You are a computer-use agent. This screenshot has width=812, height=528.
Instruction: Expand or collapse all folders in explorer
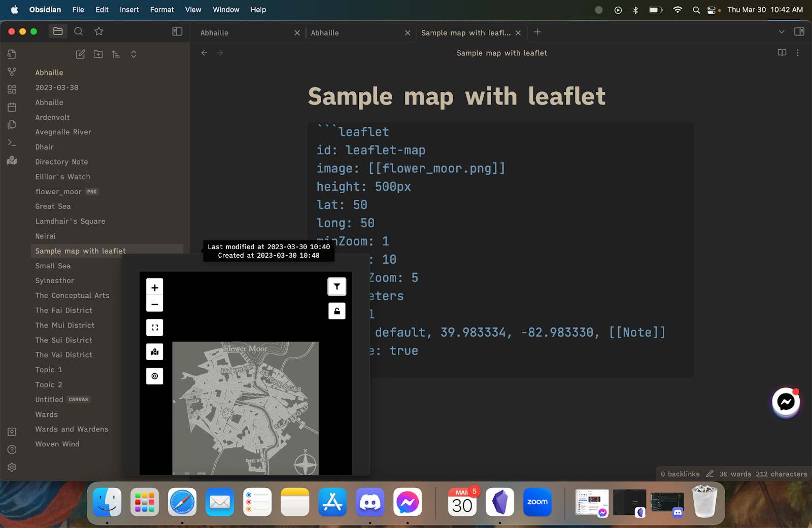coord(134,54)
